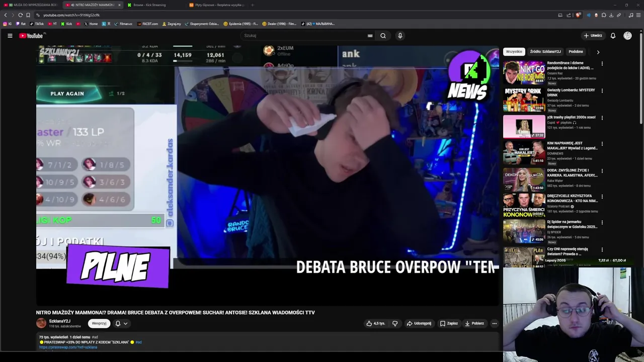Bookmark this page with the bookmark icon
Screen dimensions: 644x362
[28, 15]
